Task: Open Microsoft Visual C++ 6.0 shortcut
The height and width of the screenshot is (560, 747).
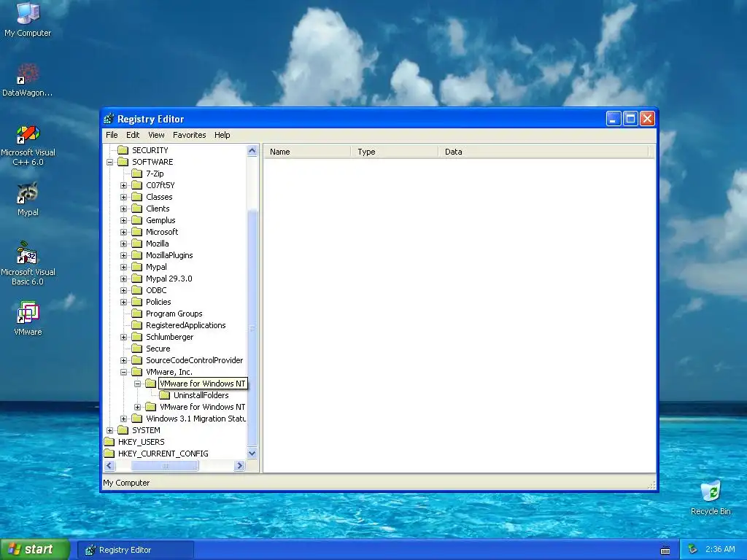Action: pyautogui.click(x=28, y=145)
